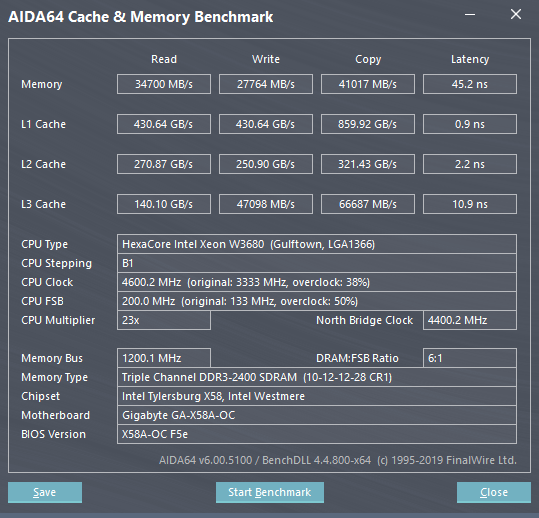Image resolution: width=539 pixels, height=518 pixels.
Task: Click the L3 Cache Copy 66687 MB/s box
Action: click(368, 204)
